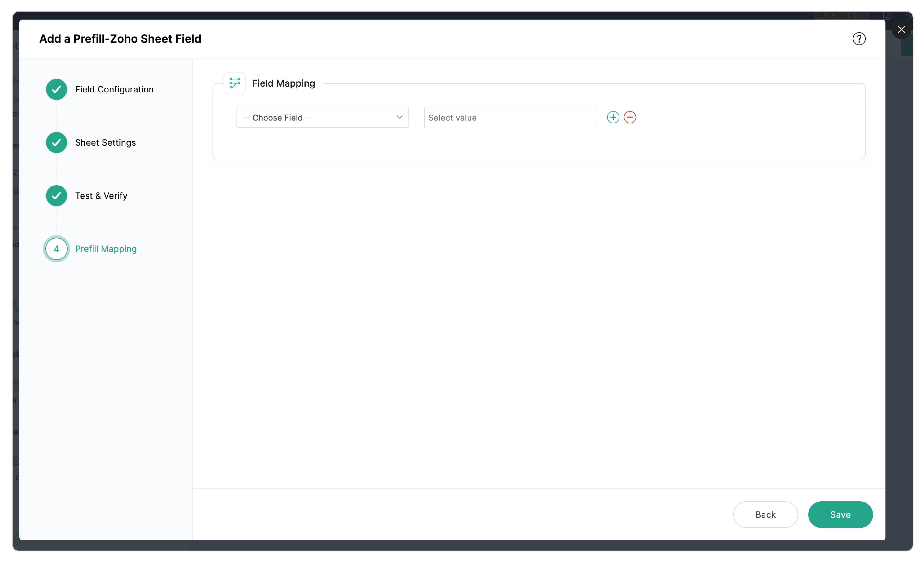Open the Choose Field dropdown

click(x=322, y=117)
